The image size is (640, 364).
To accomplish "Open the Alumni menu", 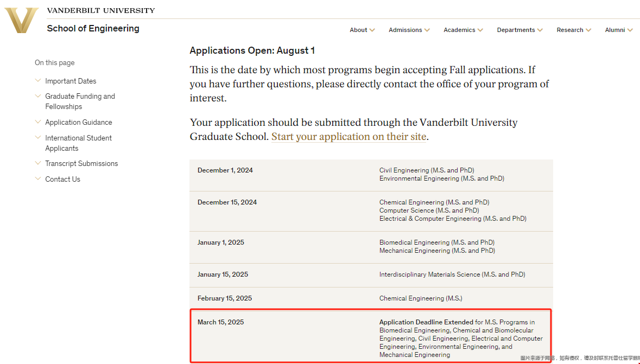I will [x=614, y=30].
